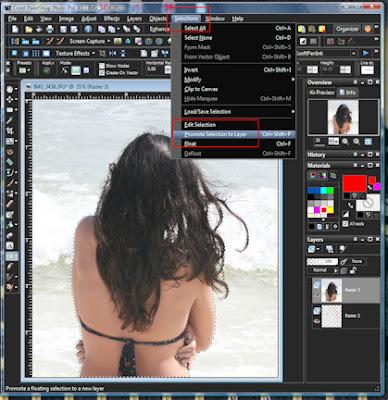Click the mirror flip icon after Texture Effects
Screen dimensions: 388x400
113,53
